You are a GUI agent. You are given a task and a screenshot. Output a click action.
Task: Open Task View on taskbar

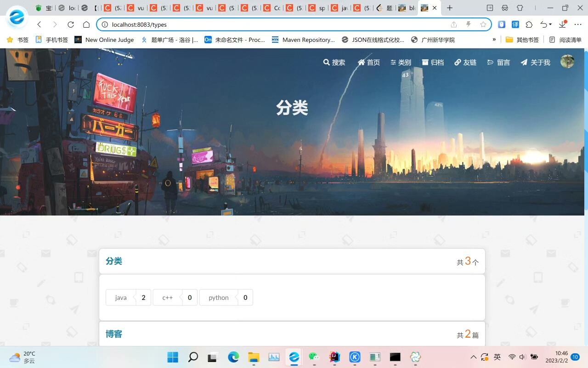tap(213, 357)
